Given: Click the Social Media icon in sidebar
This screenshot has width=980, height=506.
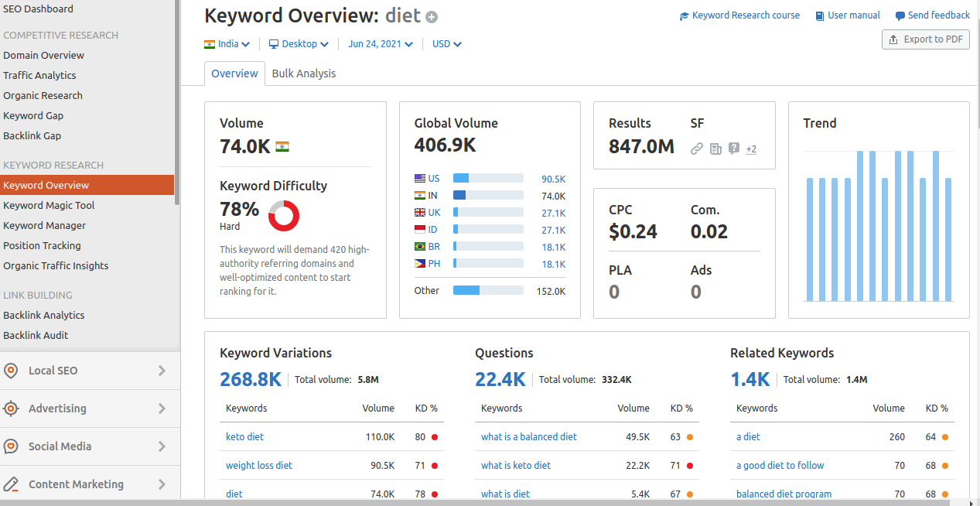Looking at the screenshot, I should click(x=11, y=446).
